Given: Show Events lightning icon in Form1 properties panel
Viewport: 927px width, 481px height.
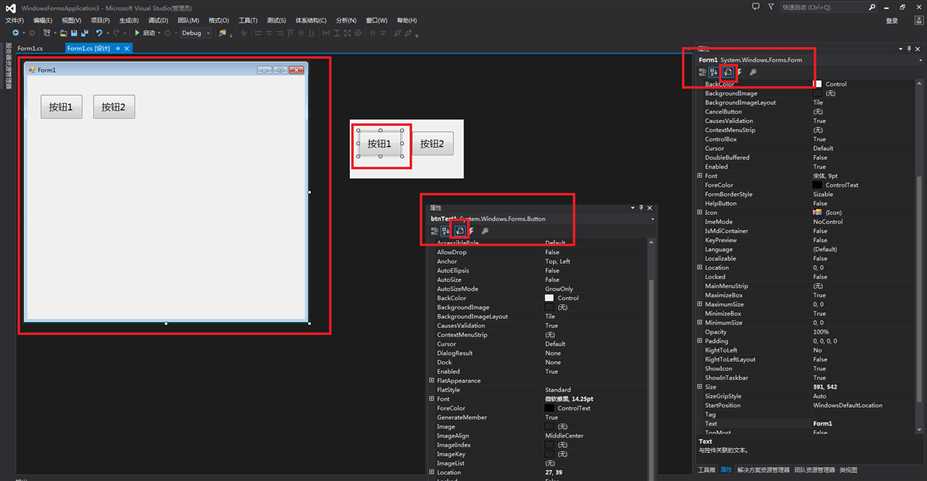Looking at the screenshot, I should click(740, 72).
